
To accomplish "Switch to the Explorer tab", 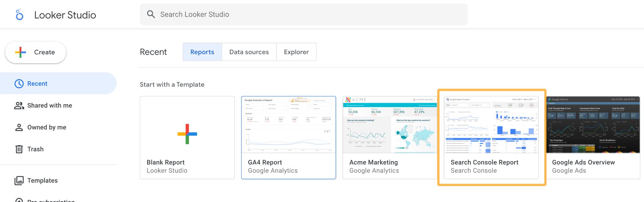I will click(296, 52).
